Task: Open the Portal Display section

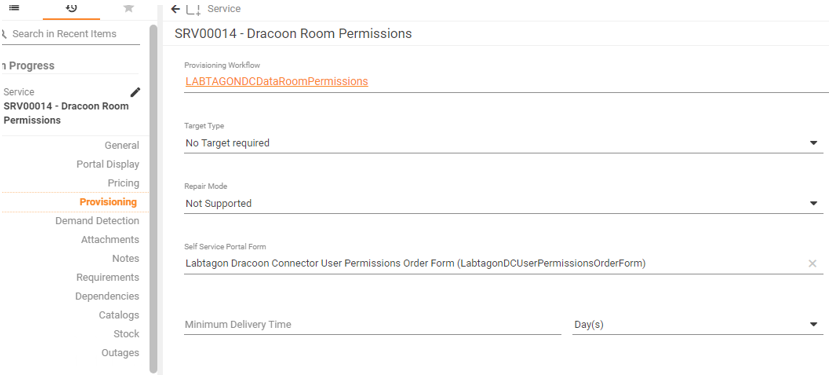Action: (108, 165)
